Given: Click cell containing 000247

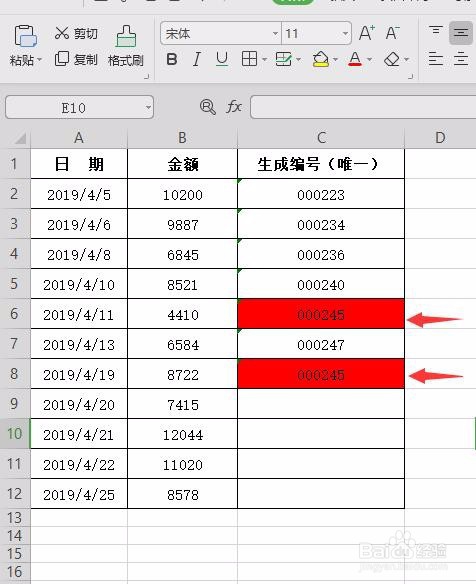Looking at the screenshot, I should tap(321, 344).
